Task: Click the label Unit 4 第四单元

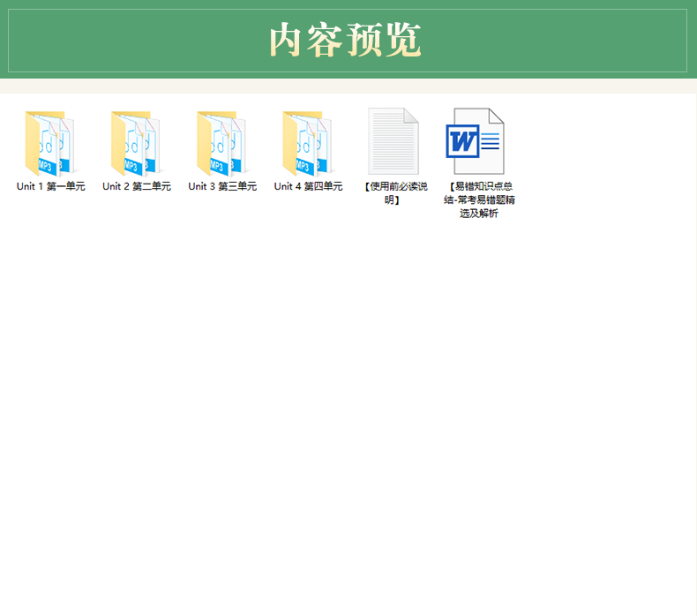Action: [x=308, y=186]
